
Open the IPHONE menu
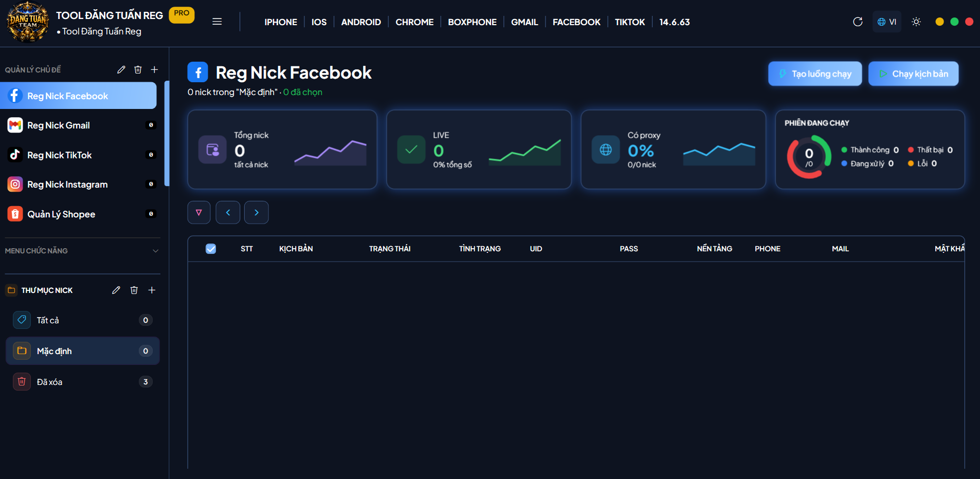tap(281, 22)
